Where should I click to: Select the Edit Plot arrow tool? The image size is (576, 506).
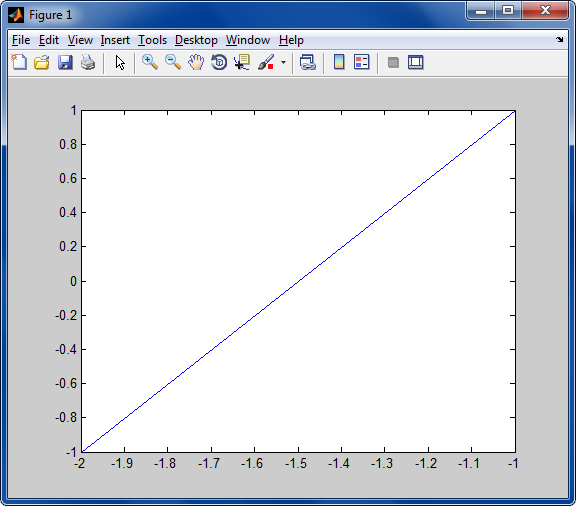(x=120, y=62)
